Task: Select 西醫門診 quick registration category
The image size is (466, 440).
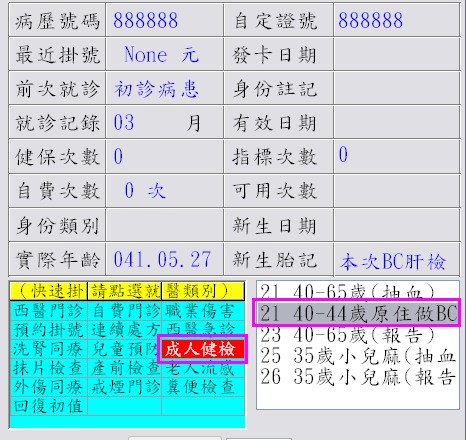Action: click(x=49, y=311)
